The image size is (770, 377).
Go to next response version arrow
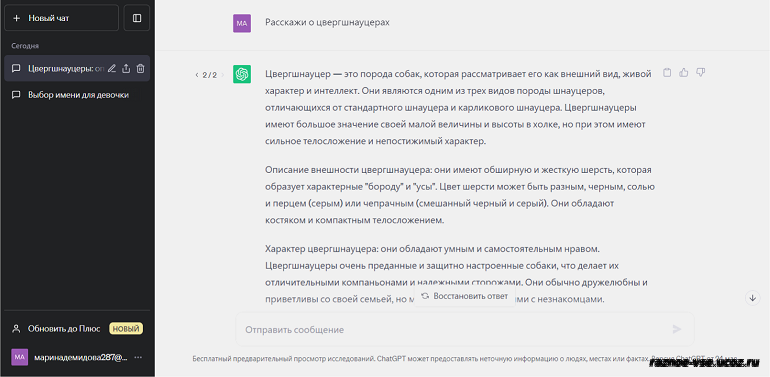(x=222, y=75)
